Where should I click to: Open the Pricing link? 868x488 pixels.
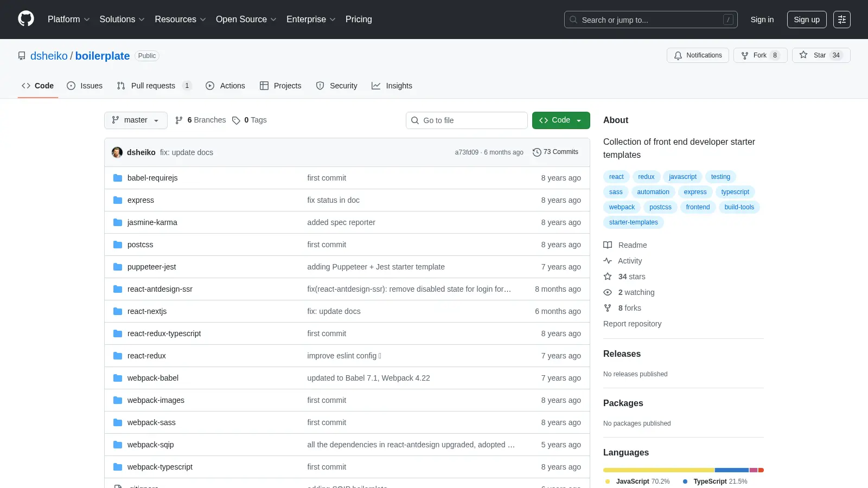point(359,19)
